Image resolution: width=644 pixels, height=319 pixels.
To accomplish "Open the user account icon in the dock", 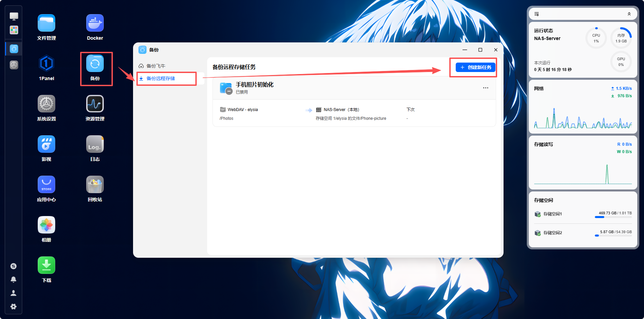I will click(x=13, y=293).
